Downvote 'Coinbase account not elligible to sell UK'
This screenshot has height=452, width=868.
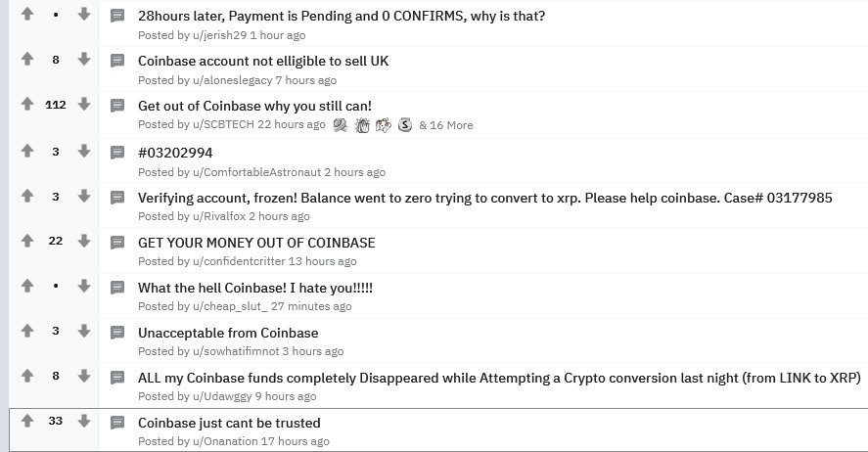tap(84, 60)
